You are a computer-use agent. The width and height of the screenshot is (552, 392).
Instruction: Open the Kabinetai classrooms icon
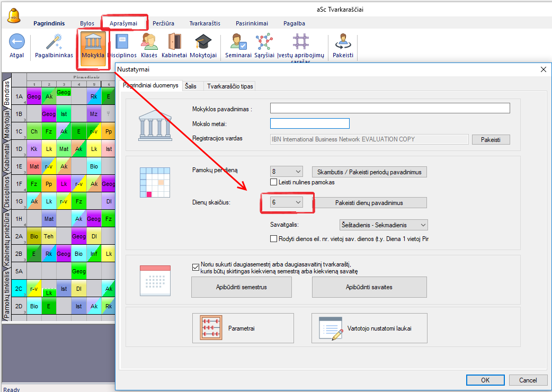(174, 42)
